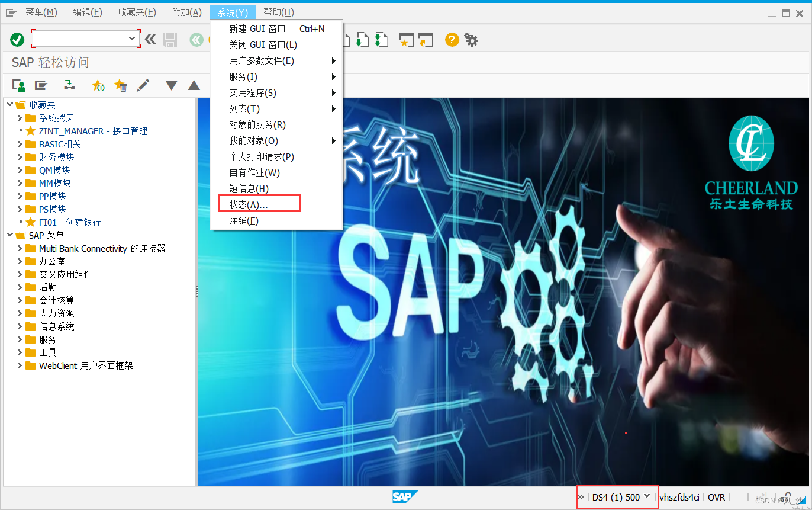This screenshot has height=510, width=812.
Task: Expand the 会计核算 folder
Action: 20,300
